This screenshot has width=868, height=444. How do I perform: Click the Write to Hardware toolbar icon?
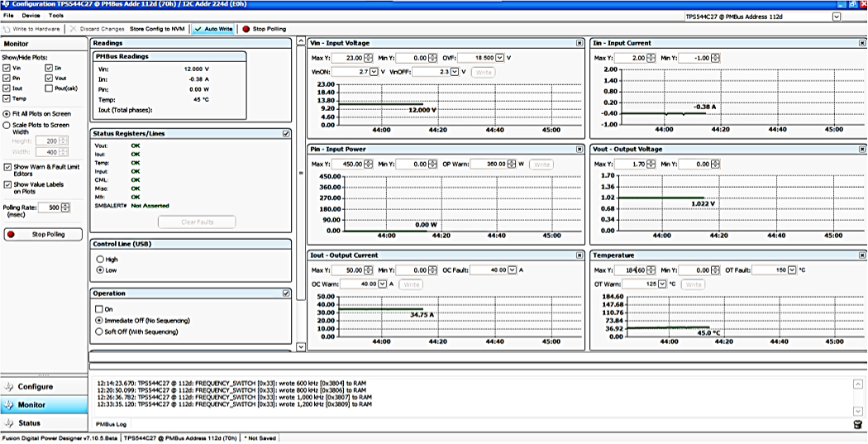tap(8, 29)
